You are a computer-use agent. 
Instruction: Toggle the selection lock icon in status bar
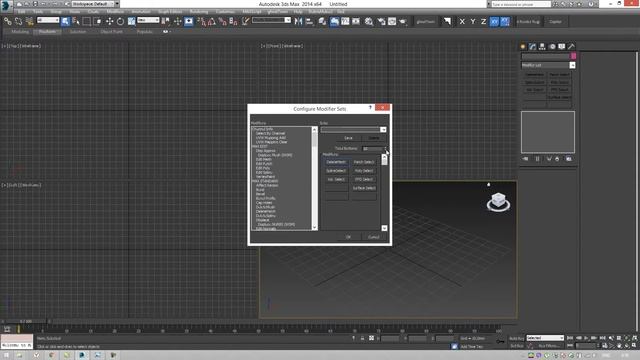coord(362,338)
